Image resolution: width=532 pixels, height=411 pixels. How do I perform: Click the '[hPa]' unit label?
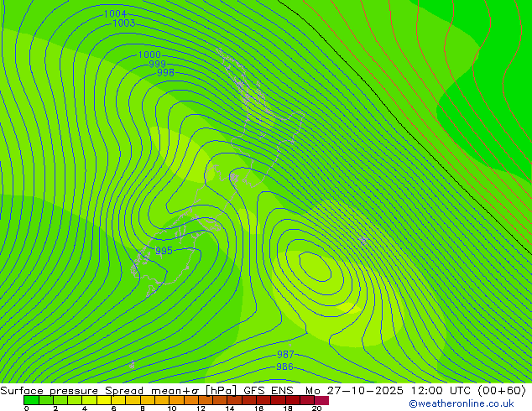pyautogui.click(x=221, y=391)
